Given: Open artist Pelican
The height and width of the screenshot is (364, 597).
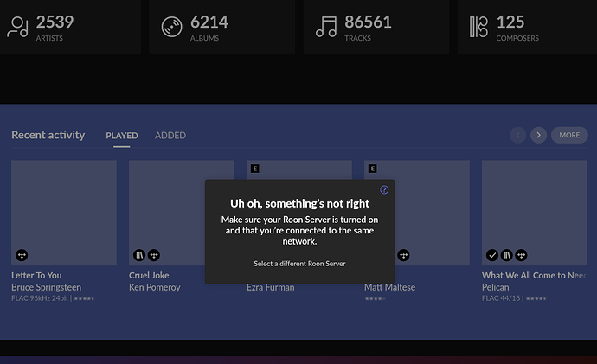Looking at the screenshot, I should (496, 287).
